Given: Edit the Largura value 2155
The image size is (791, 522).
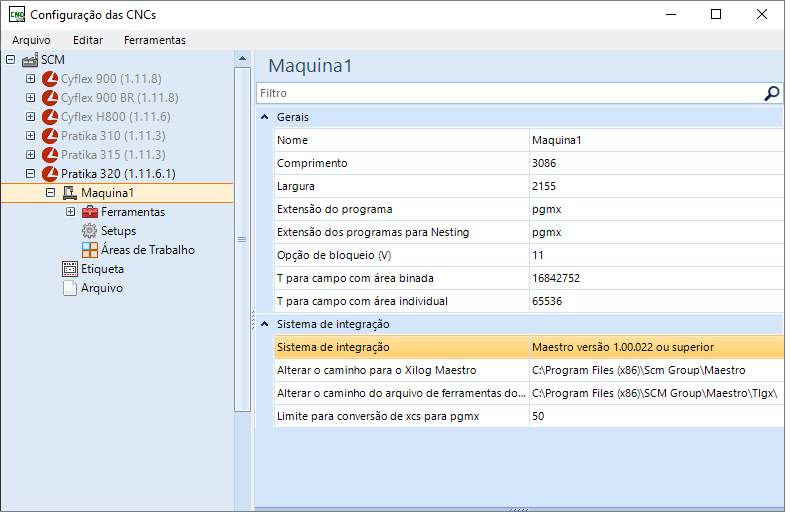Looking at the screenshot, I should coord(656,187).
